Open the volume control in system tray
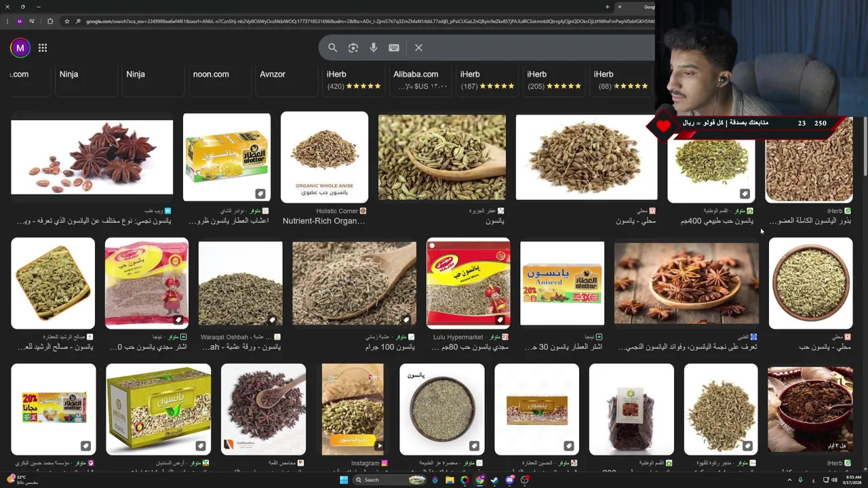The image size is (868, 488). click(x=834, y=480)
